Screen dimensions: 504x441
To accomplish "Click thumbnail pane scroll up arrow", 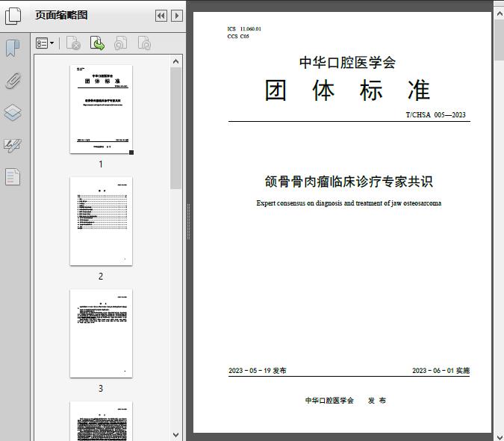I will click(175, 61).
